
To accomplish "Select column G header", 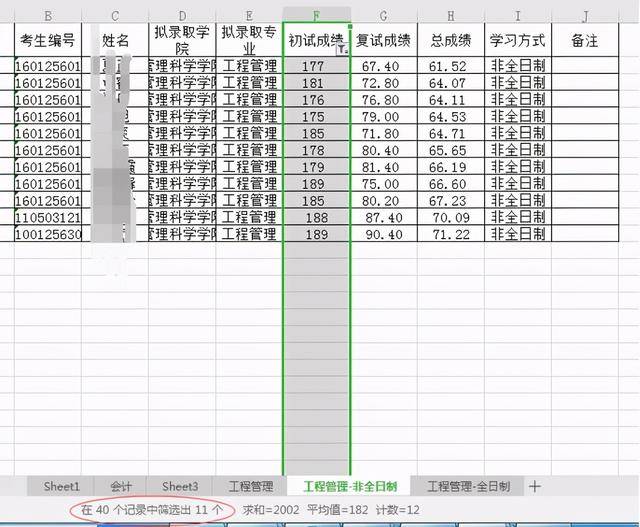I will click(384, 16).
